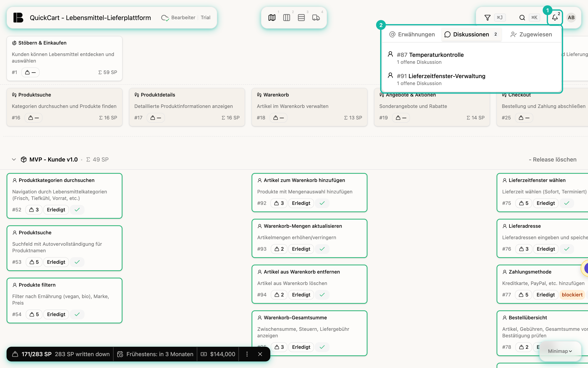Open the story map view icon
This screenshot has width=588, height=368.
tap(272, 18)
